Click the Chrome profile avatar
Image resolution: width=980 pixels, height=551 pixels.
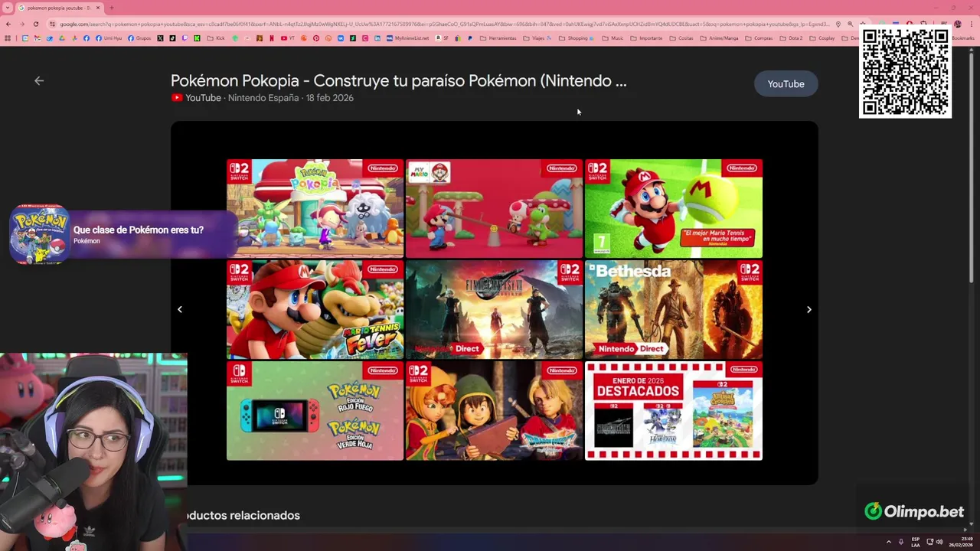[x=958, y=24]
